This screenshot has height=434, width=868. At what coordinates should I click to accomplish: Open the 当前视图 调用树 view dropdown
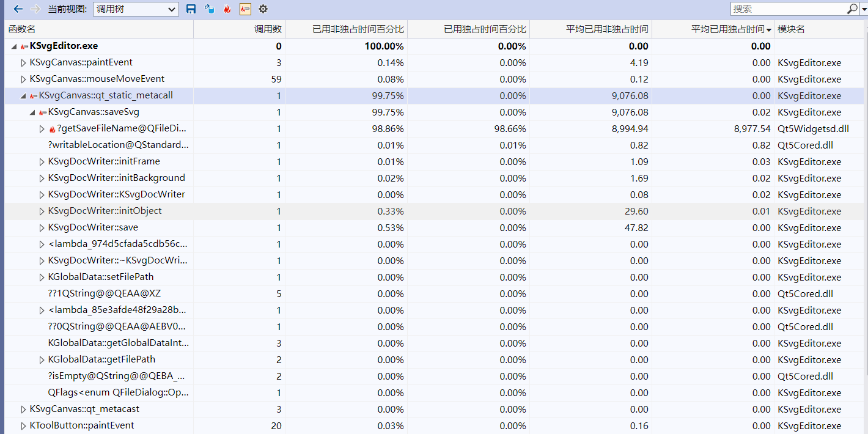[136, 9]
